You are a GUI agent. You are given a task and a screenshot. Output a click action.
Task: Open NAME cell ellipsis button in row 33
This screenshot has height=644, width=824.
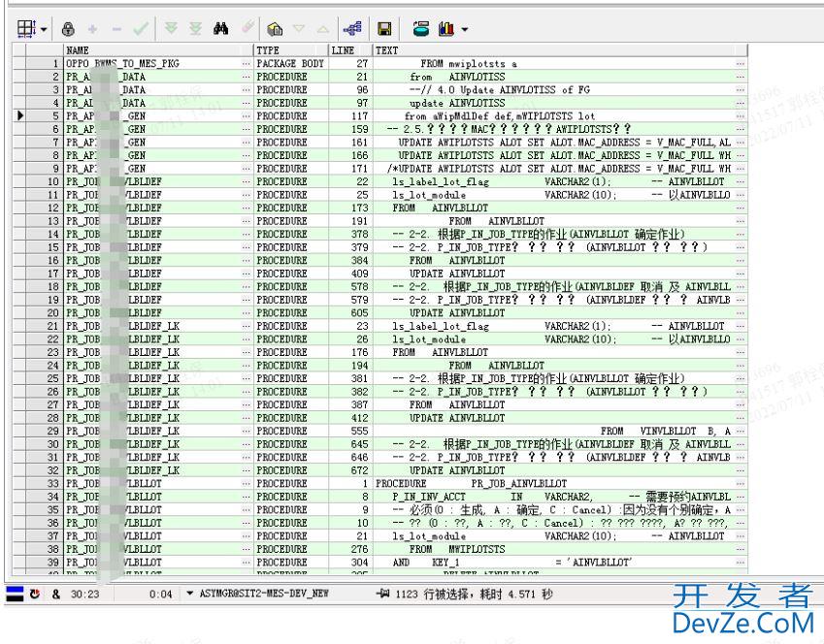click(247, 483)
